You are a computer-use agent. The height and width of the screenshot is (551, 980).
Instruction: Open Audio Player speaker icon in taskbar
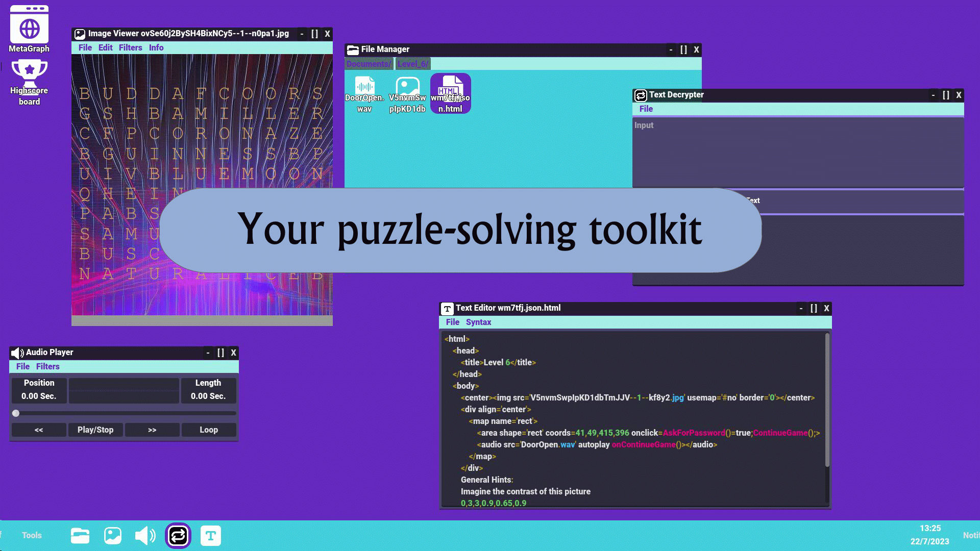click(145, 536)
